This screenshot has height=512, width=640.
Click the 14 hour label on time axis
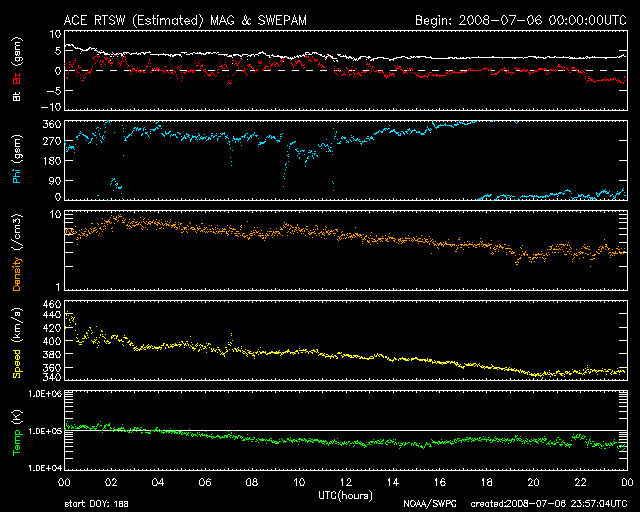393,482
